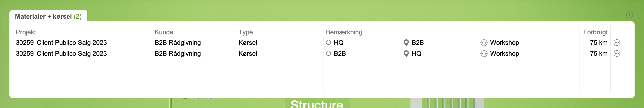The width and height of the screenshot is (644, 108).
Task: Sort by the Kunde column header
Action: (164, 32)
